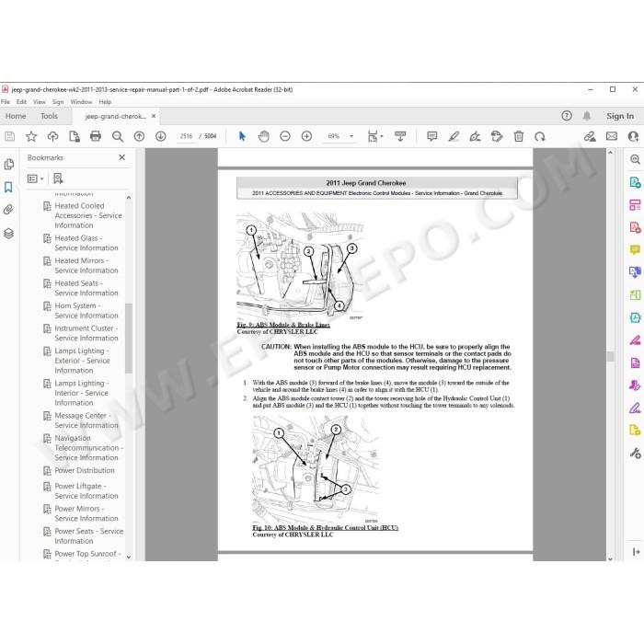Print the document with the printer icon
644x644 pixels.
click(x=96, y=136)
